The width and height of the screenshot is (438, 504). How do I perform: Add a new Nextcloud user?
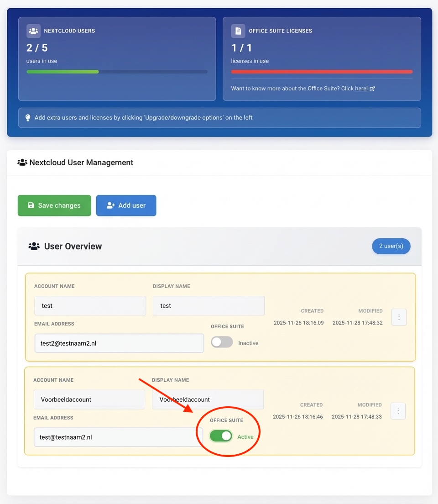point(126,205)
